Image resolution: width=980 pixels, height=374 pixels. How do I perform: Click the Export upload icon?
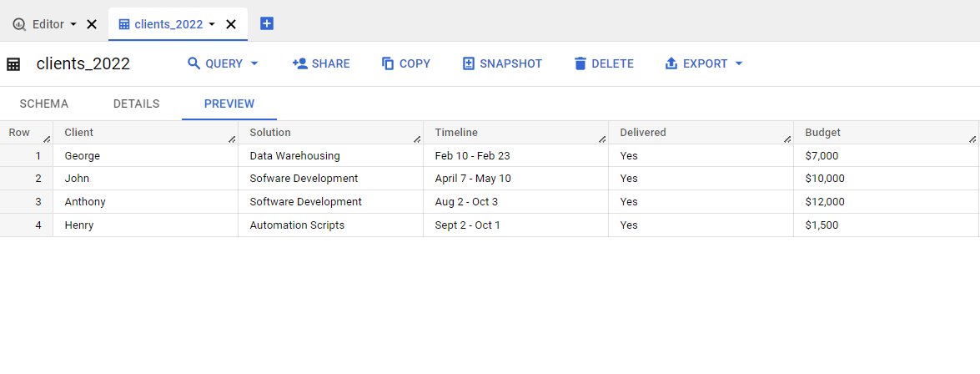671,63
